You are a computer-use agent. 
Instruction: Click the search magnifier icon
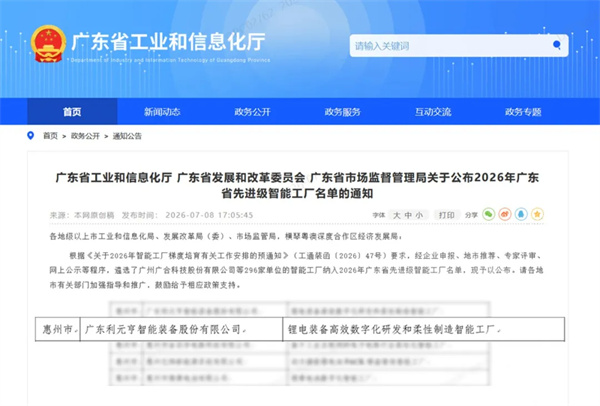pyautogui.click(x=557, y=45)
